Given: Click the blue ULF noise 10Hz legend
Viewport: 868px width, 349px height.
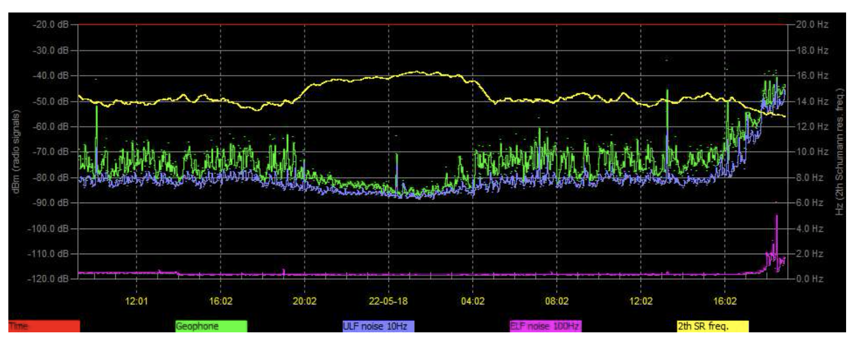Looking at the screenshot, I should (x=378, y=327).
